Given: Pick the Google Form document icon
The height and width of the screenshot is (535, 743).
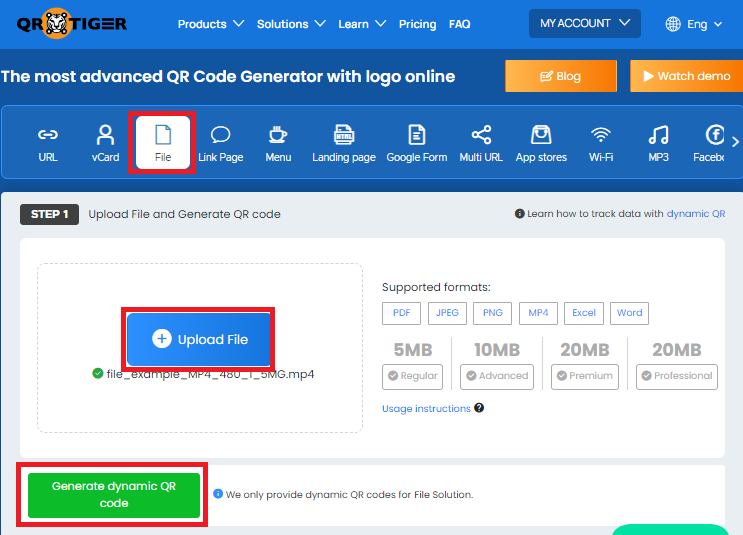Looking at the screenshot, I should 417,135.
